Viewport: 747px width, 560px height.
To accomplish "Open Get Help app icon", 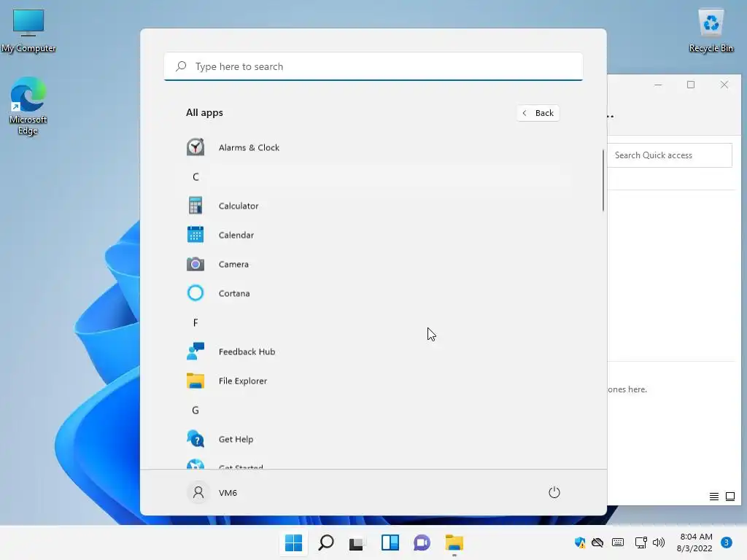I will [196, 438].
